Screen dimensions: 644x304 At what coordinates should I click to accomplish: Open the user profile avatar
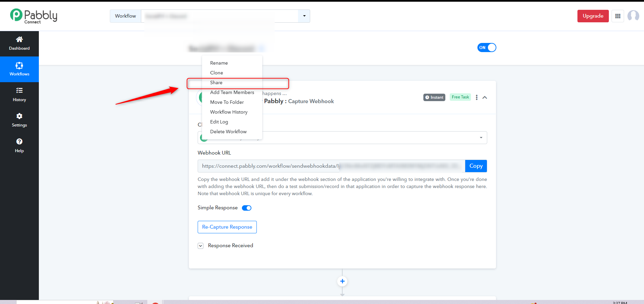[633, 16]
